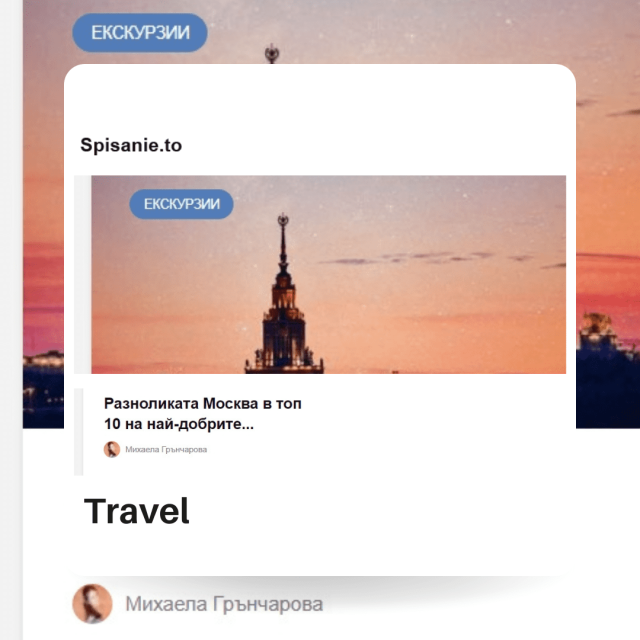The height and width of the screenshot is (640, 640).
Task: Click small author name Михаела Грънчарова in card
Action: click(x=166, y=449)
